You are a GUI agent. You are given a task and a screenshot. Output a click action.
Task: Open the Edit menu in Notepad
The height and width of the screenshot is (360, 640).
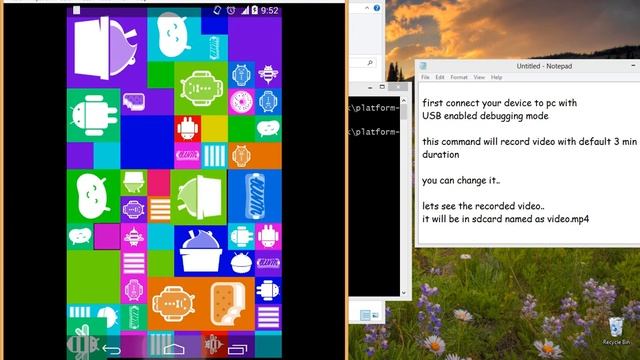click(x=440, y=77)
